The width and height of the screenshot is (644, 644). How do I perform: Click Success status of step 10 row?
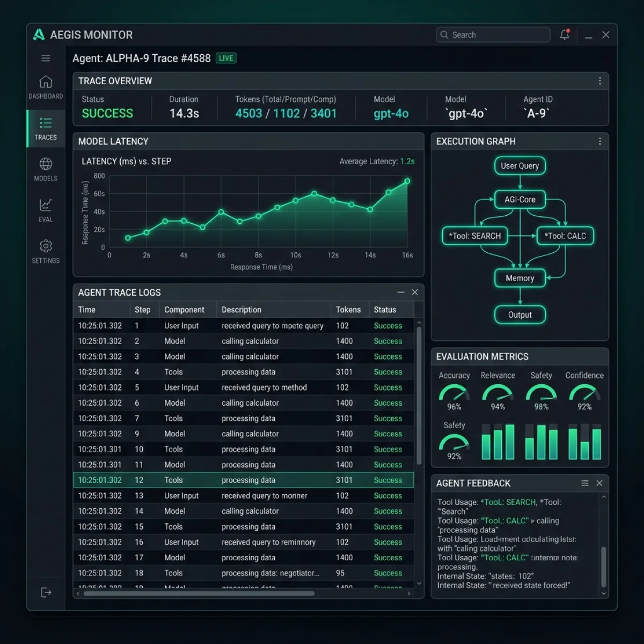tap(388, 449)
